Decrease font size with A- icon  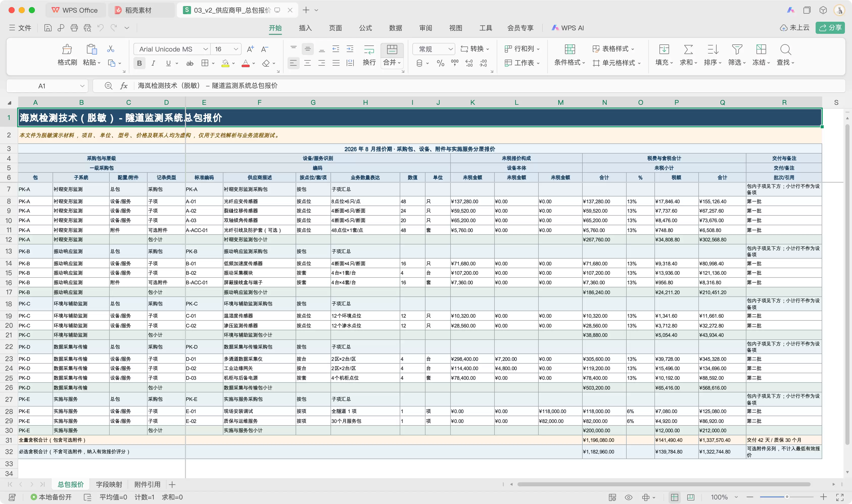point(265,49)
